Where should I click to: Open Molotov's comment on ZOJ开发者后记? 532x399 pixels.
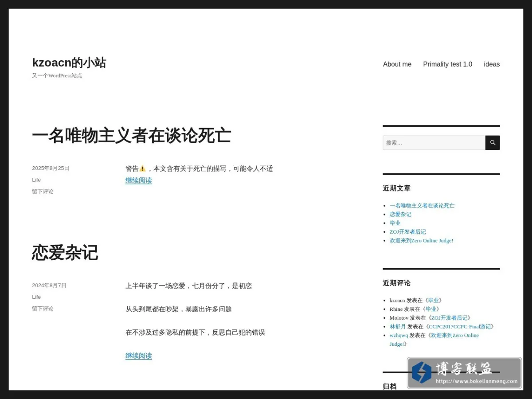pos(449,318)
